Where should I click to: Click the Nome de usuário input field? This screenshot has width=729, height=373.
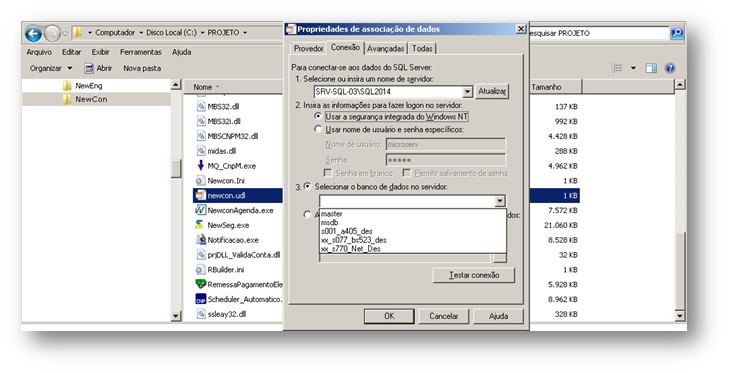(446, 144)
